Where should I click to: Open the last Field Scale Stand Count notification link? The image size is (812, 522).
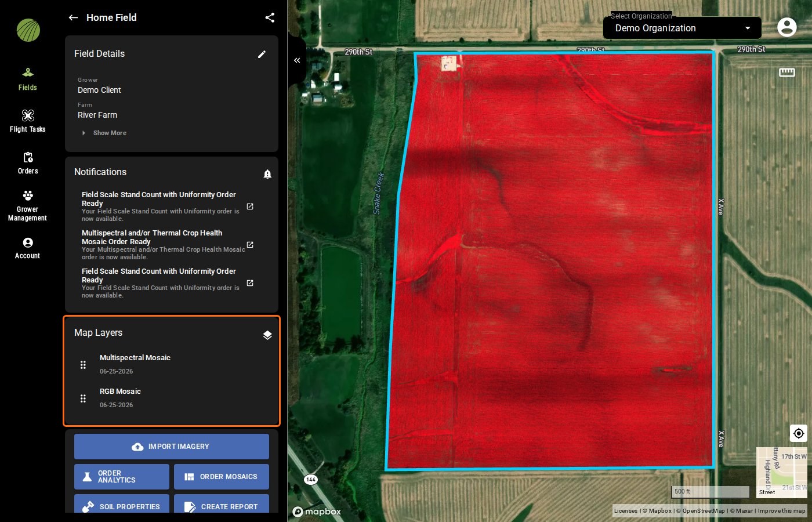click(250, 283)
